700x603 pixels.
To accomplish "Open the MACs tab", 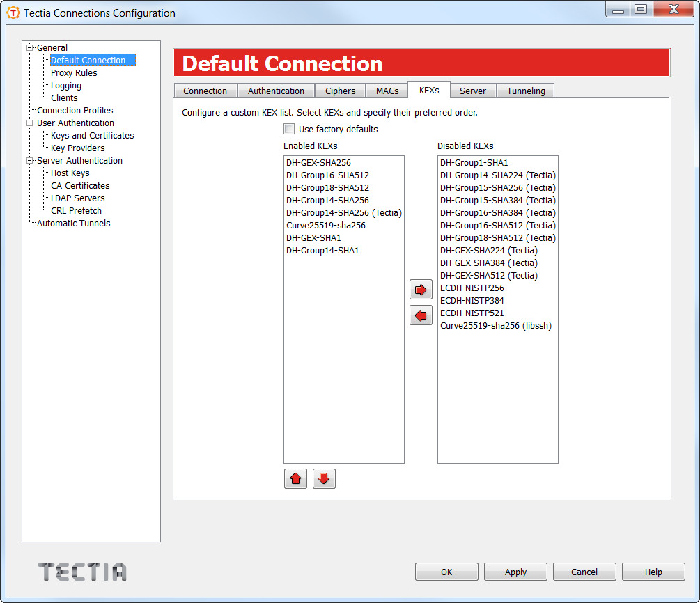I will tap(387, 91).
